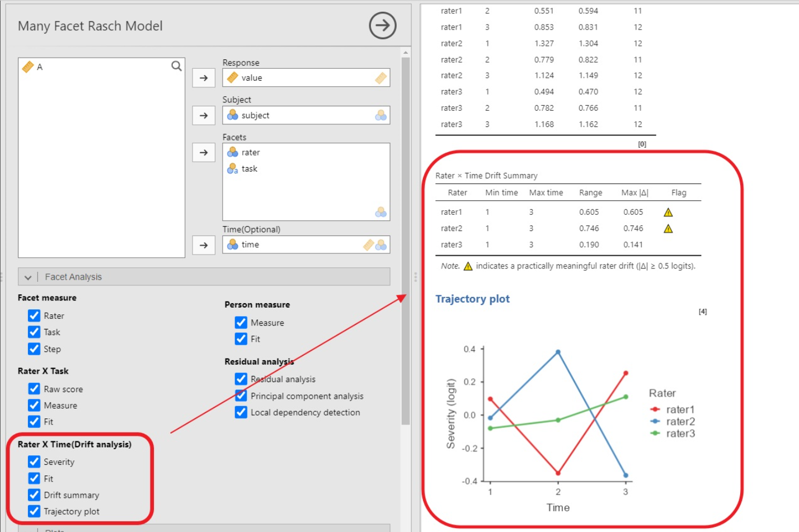Click the nominal text icon beside task
799x532 pixels.
233,168
